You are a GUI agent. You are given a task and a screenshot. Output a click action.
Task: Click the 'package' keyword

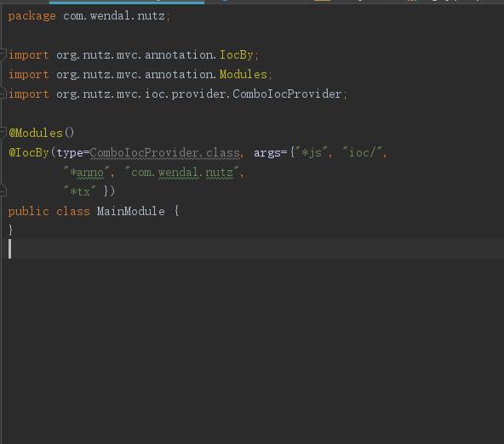coord(31,16)
